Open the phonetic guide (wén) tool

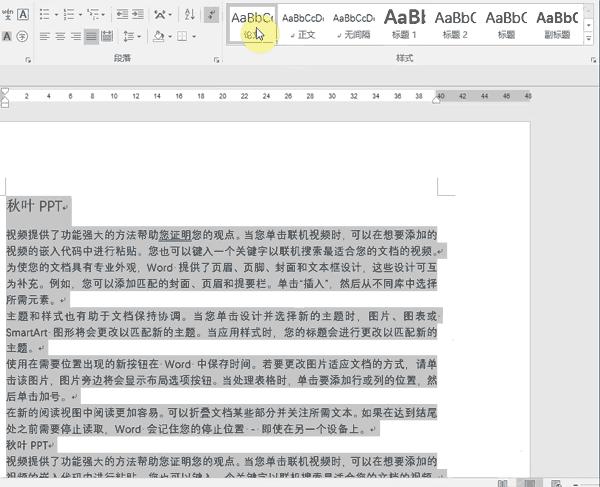point(7,15)
